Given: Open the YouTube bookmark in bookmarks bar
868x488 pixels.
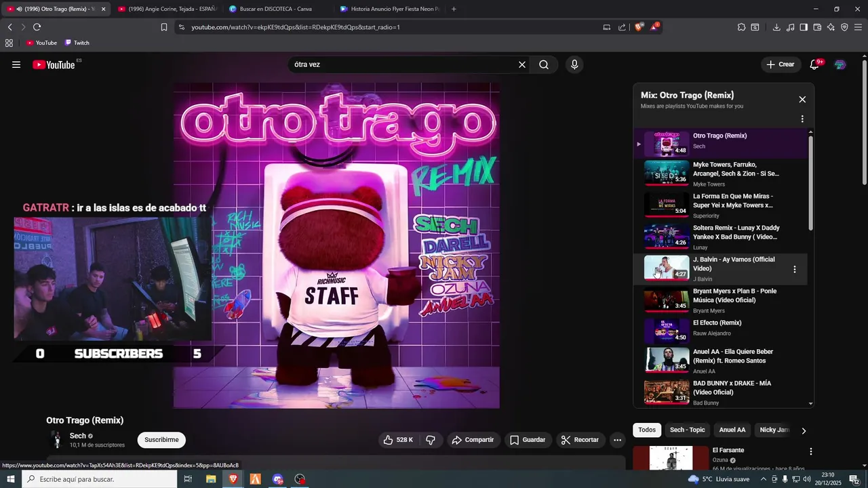Looking at the screenshot, I should (41, 43).
